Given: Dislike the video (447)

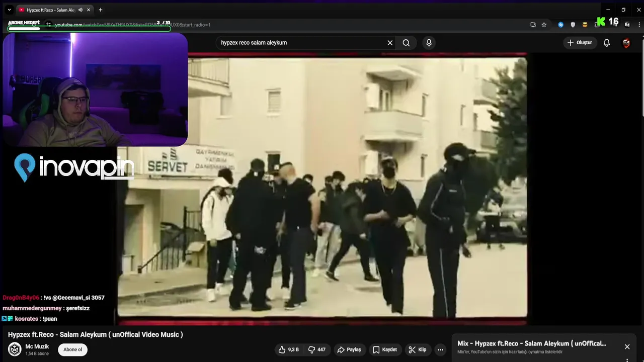Looking at the screenshot, I should pyautogui.click(x=317, y=349).
